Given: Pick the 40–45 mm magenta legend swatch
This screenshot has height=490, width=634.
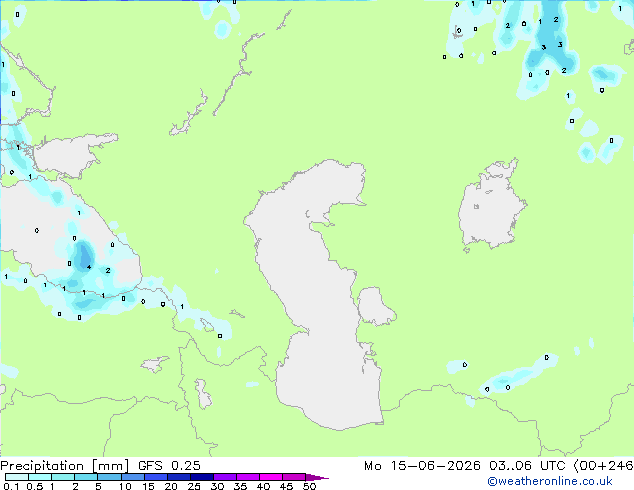Looking at the screenshot, I should point(271,477).
